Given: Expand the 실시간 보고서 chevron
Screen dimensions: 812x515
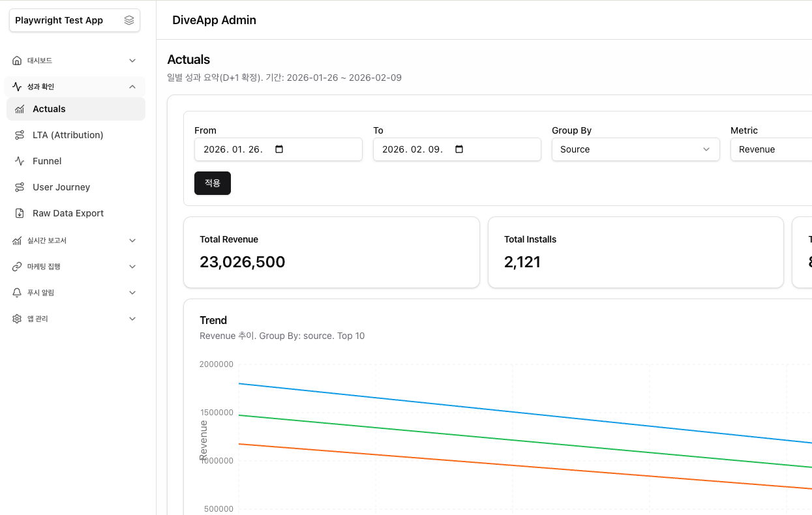Looking at the screenshot, I should pos(132,241).
